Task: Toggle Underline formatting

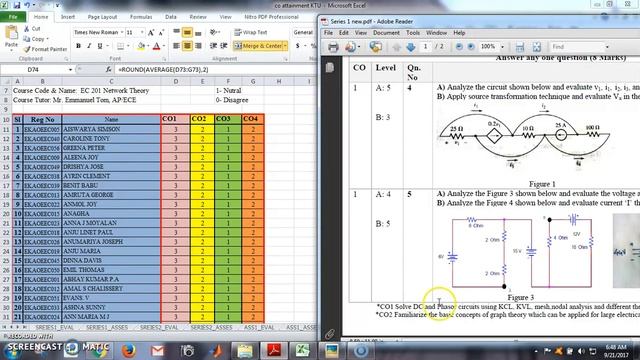Action: 100,46
